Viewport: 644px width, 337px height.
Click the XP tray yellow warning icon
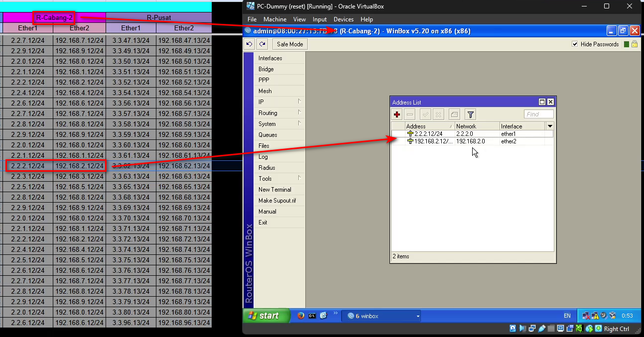(595, 316)
